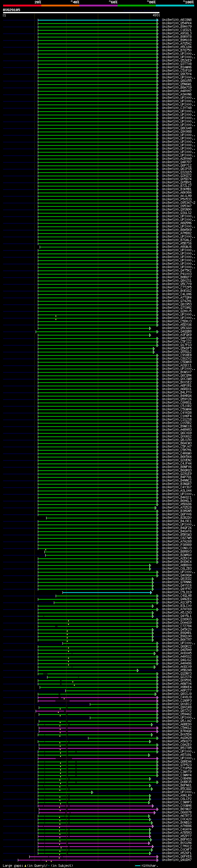This screenshot has height=868, width=197.
Task: Select the UniRef100_C4V8J9 label
Action: 177,697
